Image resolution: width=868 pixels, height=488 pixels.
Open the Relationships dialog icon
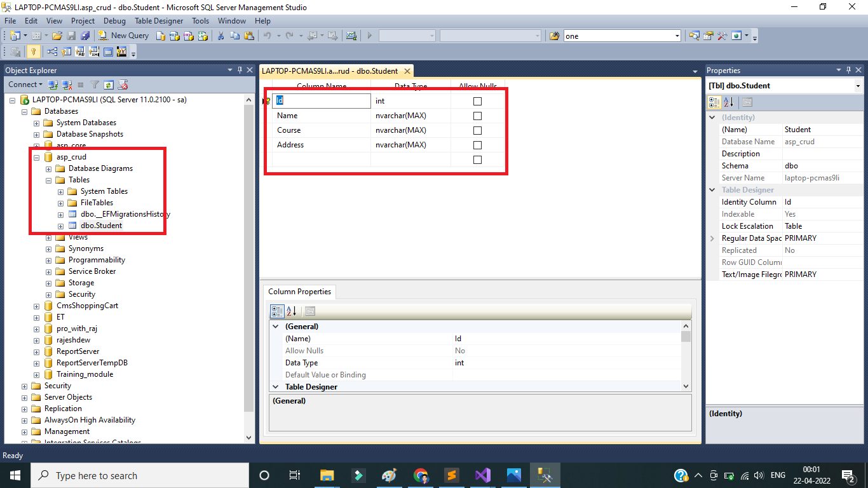coord(51,52)
